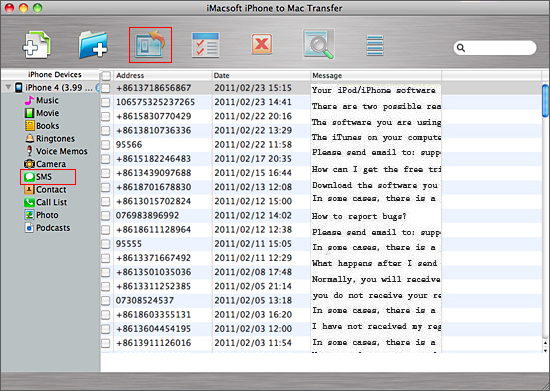Select the date 2011/02/08 17:48
This screenshot has height=391, width=550.
(x=253, y=272)
